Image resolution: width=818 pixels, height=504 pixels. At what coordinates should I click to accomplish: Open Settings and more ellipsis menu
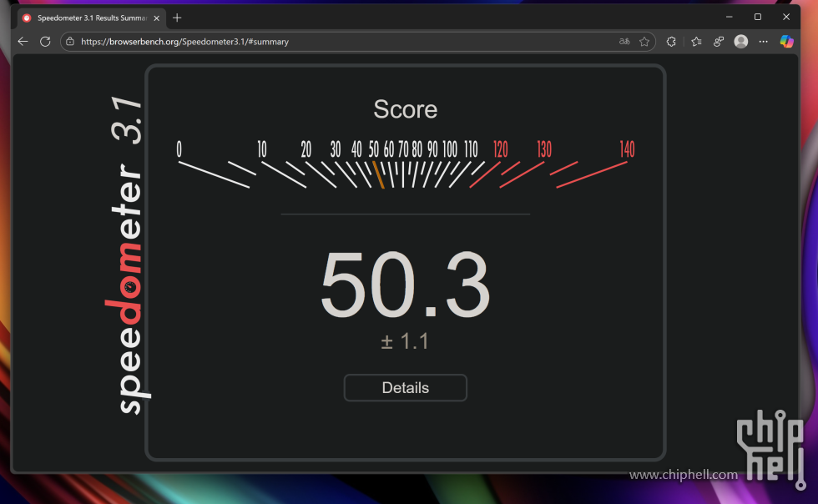763,41
